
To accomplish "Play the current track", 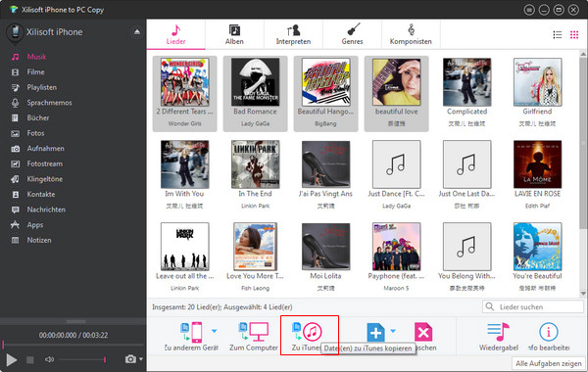I will pyautogui.click(x=12, y=360).
